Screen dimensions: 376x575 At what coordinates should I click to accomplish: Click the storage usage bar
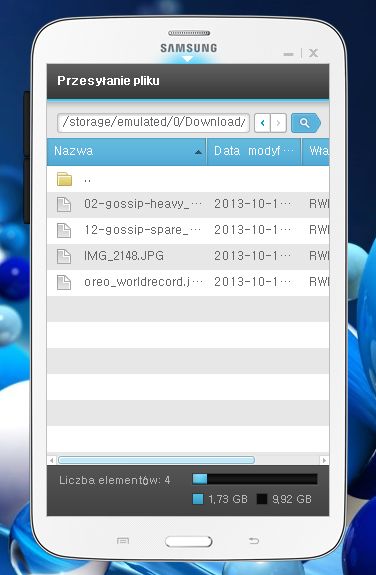(255, 479)
